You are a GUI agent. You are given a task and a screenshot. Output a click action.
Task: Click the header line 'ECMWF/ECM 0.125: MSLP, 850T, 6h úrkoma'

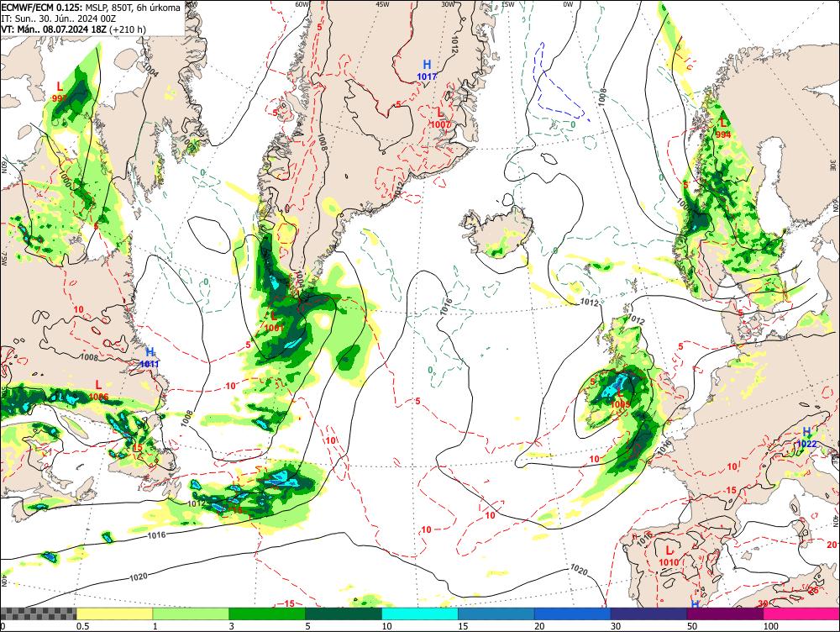91,8
